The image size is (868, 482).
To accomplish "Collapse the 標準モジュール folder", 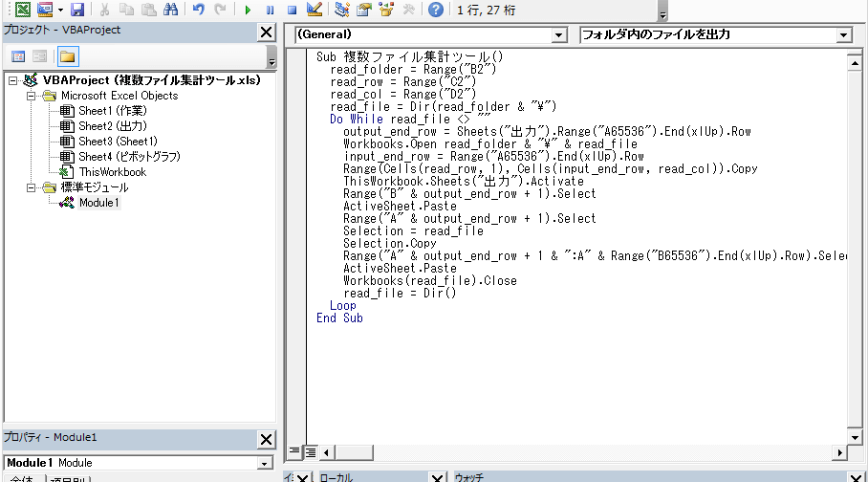I will click(x=31, y=187).
